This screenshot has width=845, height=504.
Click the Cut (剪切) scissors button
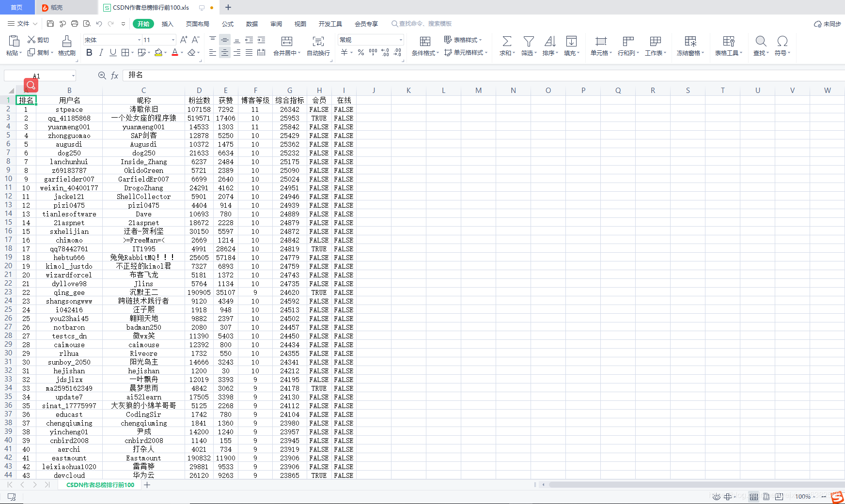(x=38, y=40)
